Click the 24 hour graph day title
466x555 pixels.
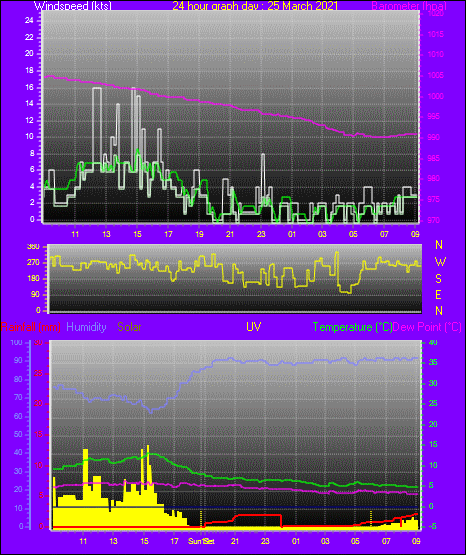coord(255,6)
